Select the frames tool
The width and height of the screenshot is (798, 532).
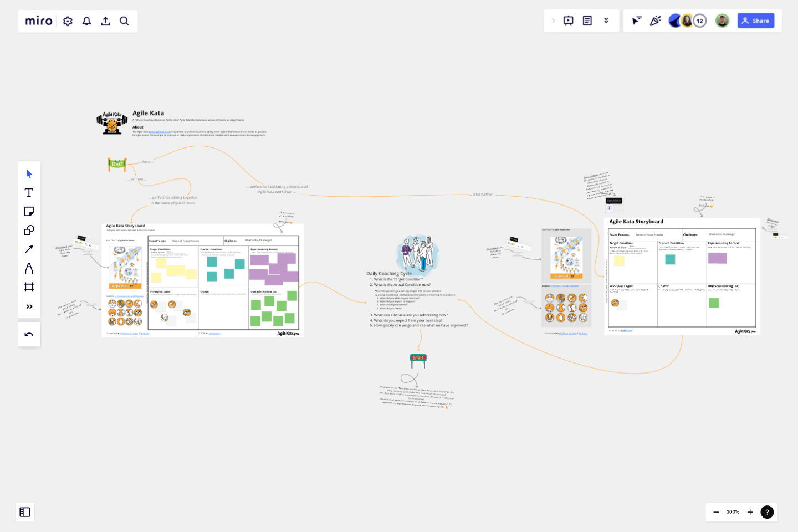click(x=29, y=287)
